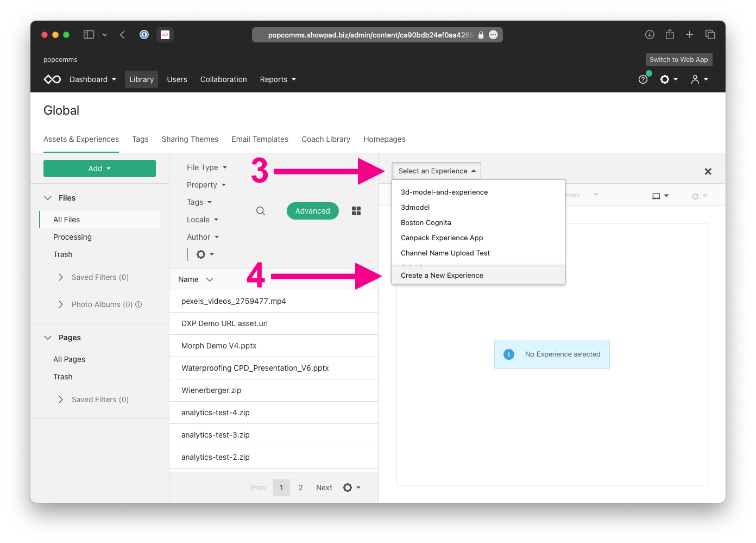Open page 2 of the file list

click(x=301, y=487)
